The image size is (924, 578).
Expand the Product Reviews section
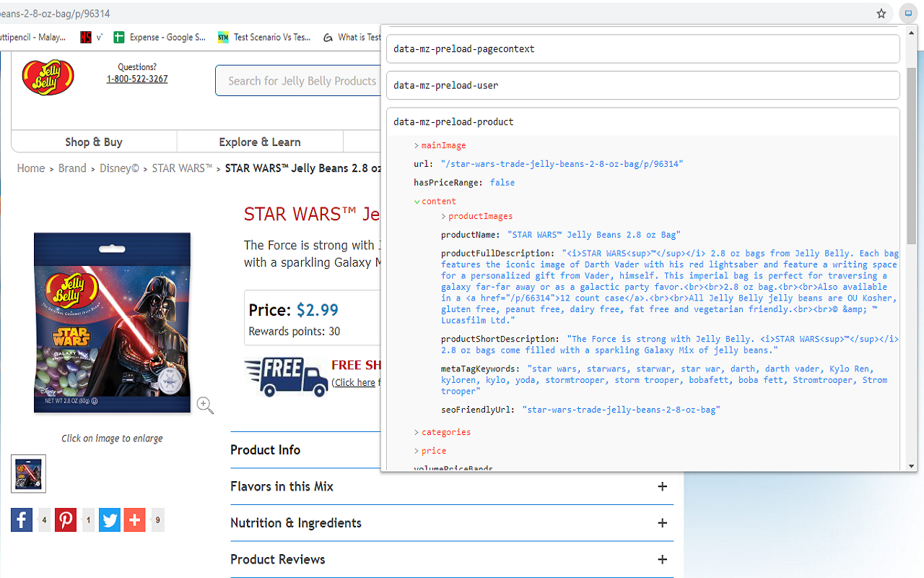click(x=662, y=558)
